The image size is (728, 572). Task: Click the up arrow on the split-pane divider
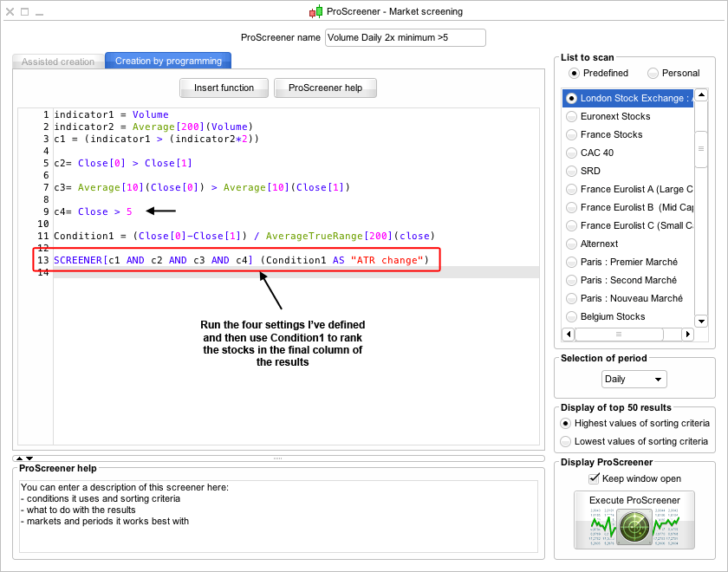18,458
